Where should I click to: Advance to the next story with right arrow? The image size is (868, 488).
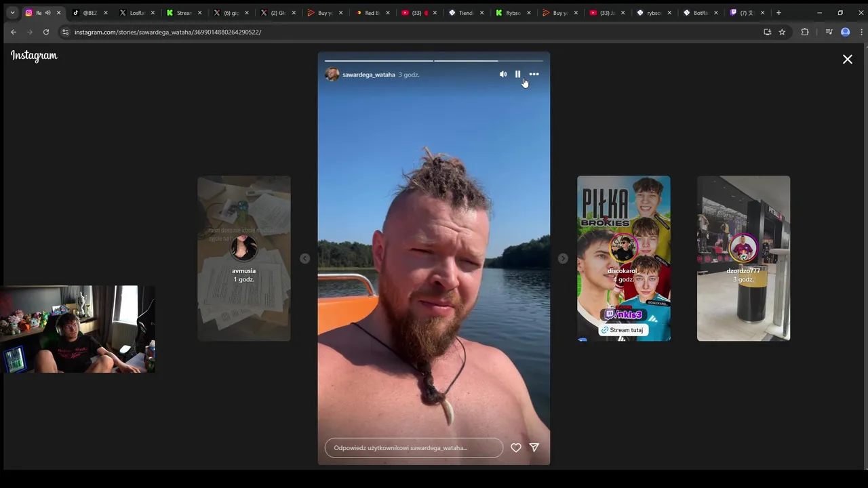click(563, 258)
